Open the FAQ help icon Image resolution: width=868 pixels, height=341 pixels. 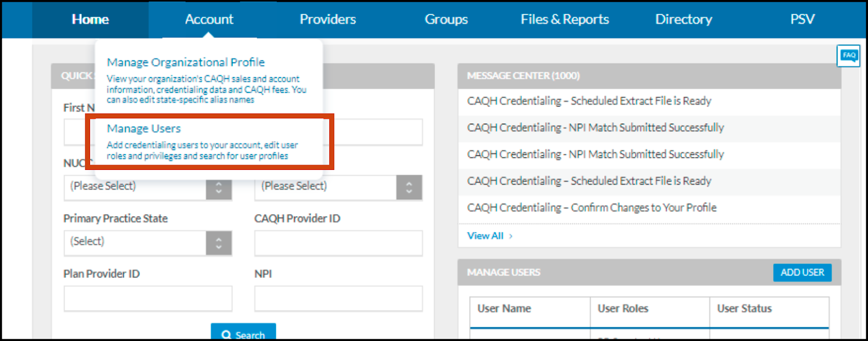(x=848, y=55)
